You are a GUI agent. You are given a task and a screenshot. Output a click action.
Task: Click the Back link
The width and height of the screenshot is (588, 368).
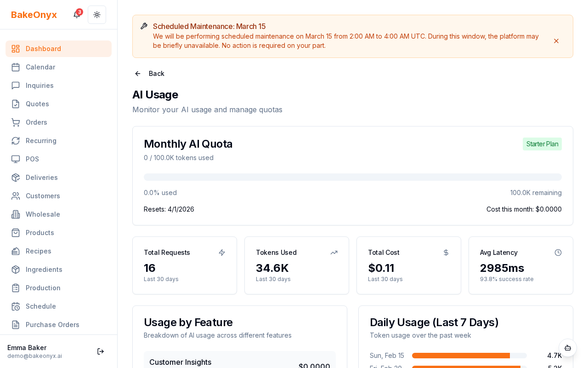(x=156, y=74)
